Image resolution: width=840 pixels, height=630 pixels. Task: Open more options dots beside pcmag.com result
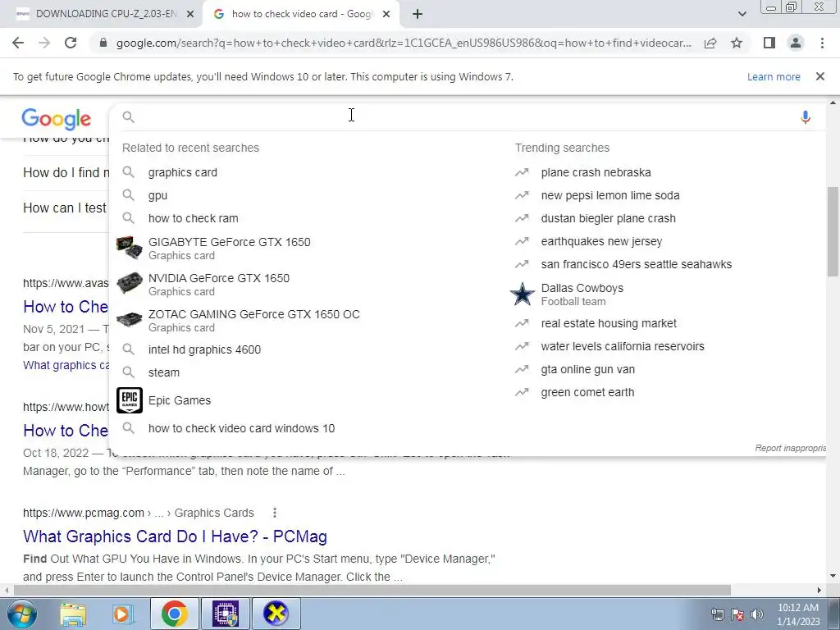pyautogui.click(x=274, y=513)
